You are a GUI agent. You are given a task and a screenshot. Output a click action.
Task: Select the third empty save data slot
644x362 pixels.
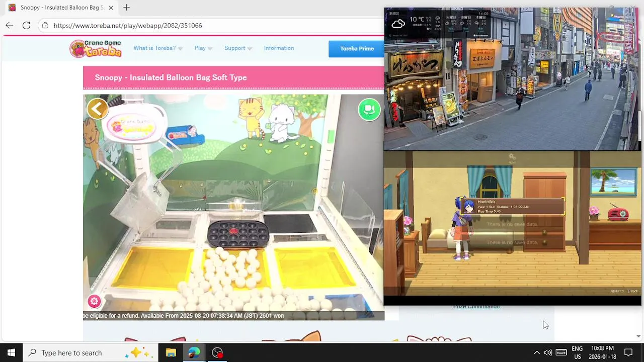point(512,242)
